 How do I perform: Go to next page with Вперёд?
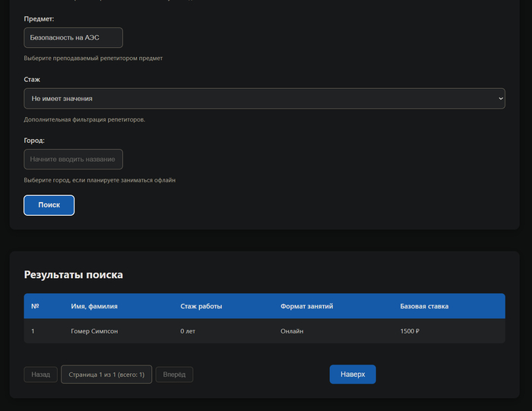point(174,375)
